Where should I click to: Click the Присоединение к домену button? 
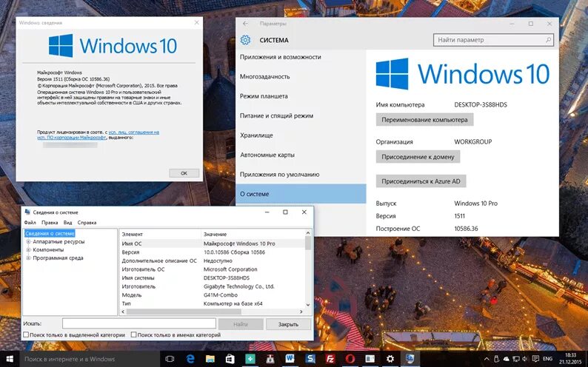[x=418, y=157]
